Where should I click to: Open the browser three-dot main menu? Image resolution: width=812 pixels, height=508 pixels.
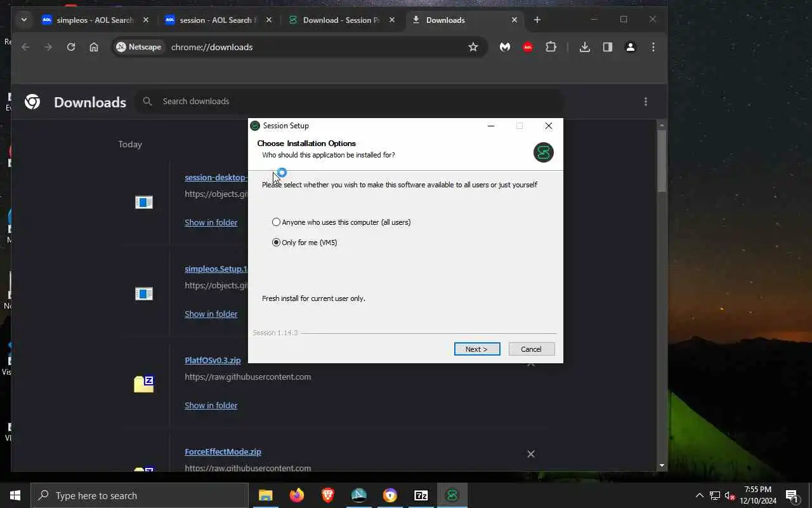pos(653,47)
